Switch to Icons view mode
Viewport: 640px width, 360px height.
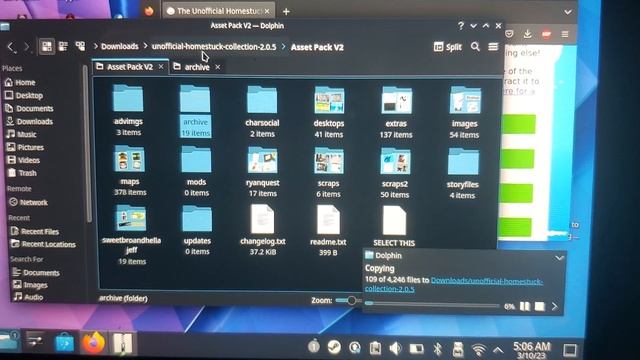(47, 46)
